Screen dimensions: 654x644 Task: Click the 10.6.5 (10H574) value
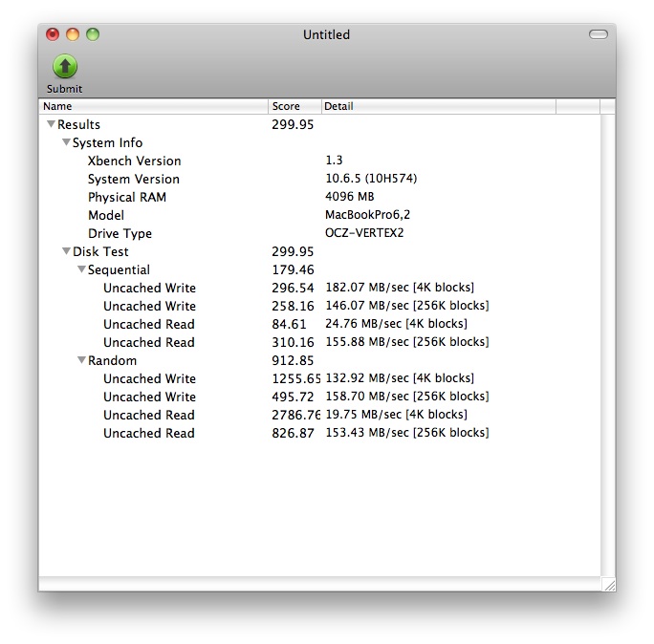coord(371,179)
